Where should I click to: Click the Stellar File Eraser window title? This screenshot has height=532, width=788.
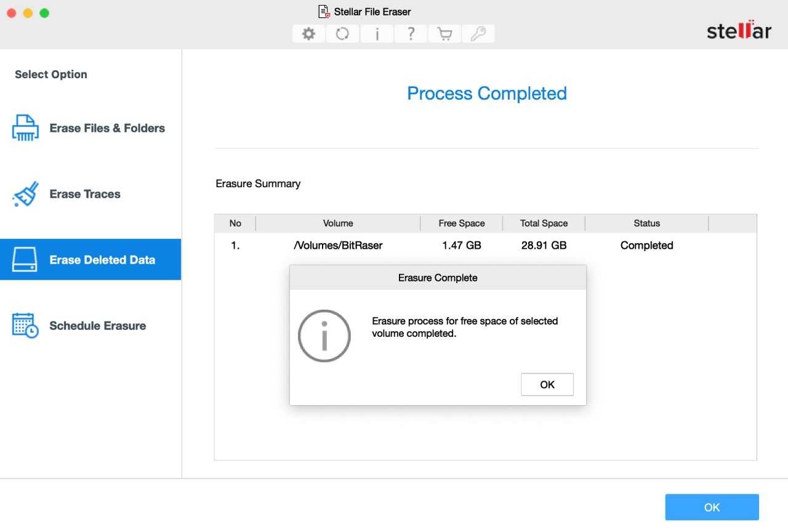[372, 12]
